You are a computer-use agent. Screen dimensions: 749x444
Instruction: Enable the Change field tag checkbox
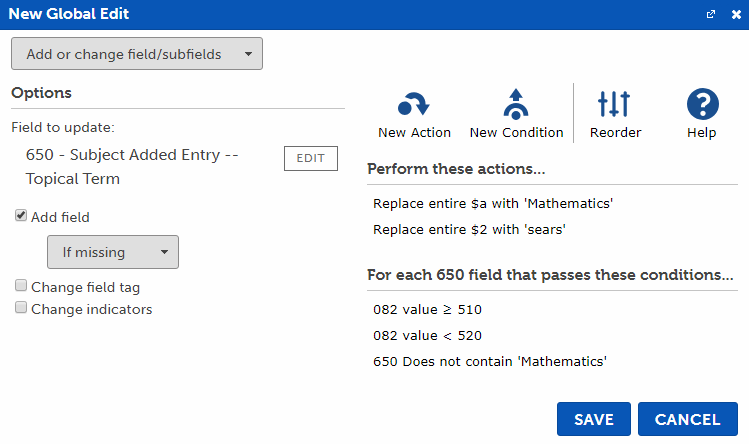point(21,287)
